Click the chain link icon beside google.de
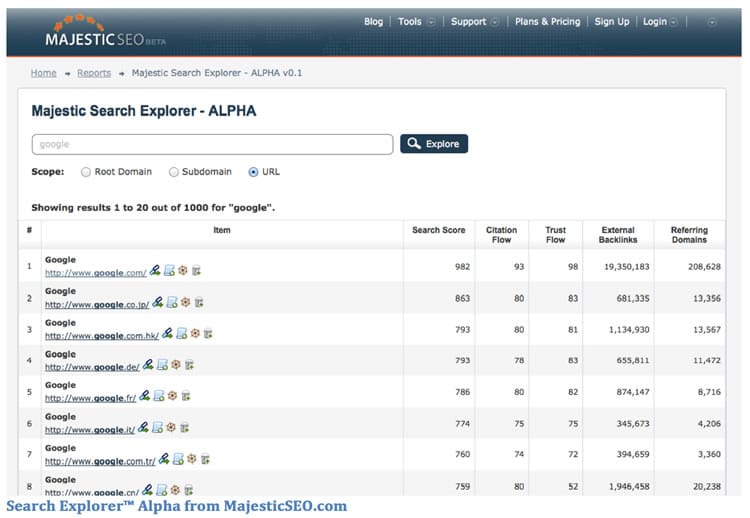The width and height of the screenshot is (750, 518). pyautogui.click(x=148, y=365)
